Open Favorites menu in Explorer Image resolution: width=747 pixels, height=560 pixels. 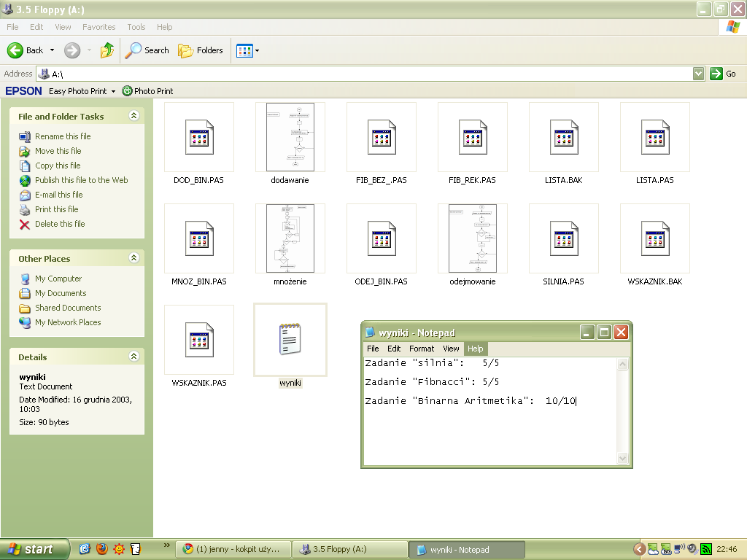[x=98, y=27]
